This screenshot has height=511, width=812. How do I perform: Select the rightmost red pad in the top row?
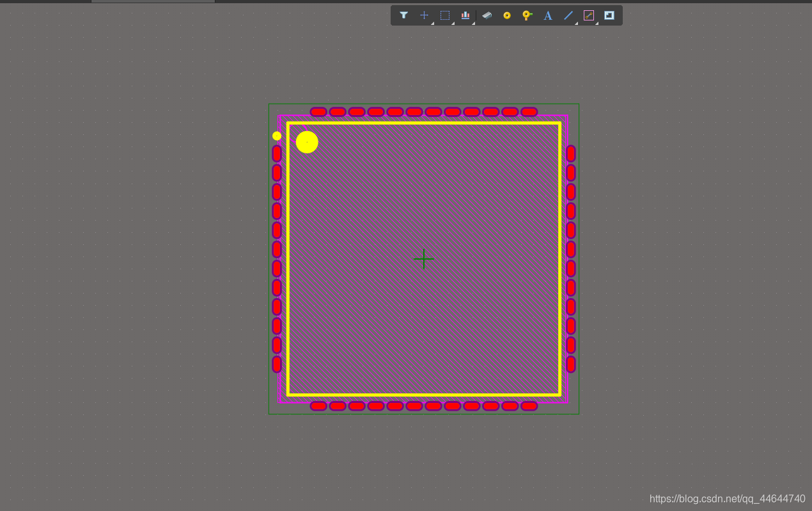coord(529,112)
